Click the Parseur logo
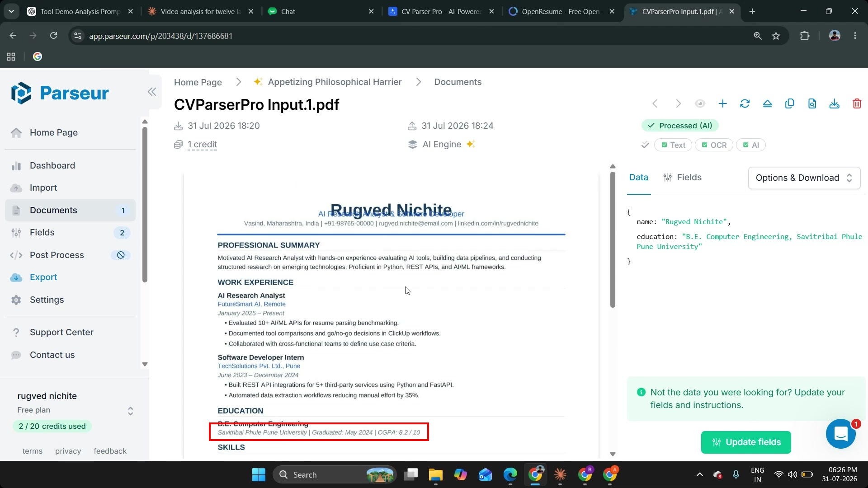 (60, 93)
